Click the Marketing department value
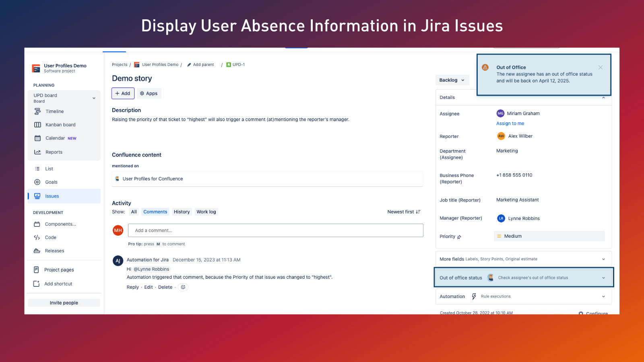The width and height of the screenshot is (644, 362). (x=507, y=151)
